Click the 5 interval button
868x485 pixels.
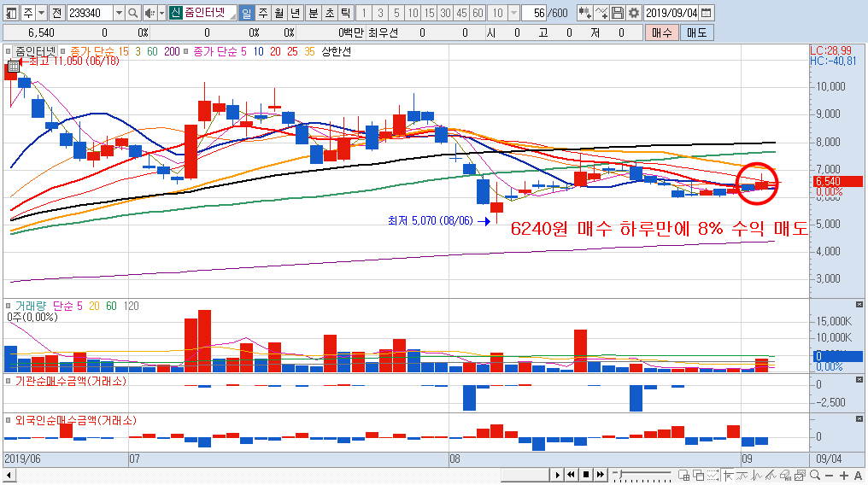point(396,13)
